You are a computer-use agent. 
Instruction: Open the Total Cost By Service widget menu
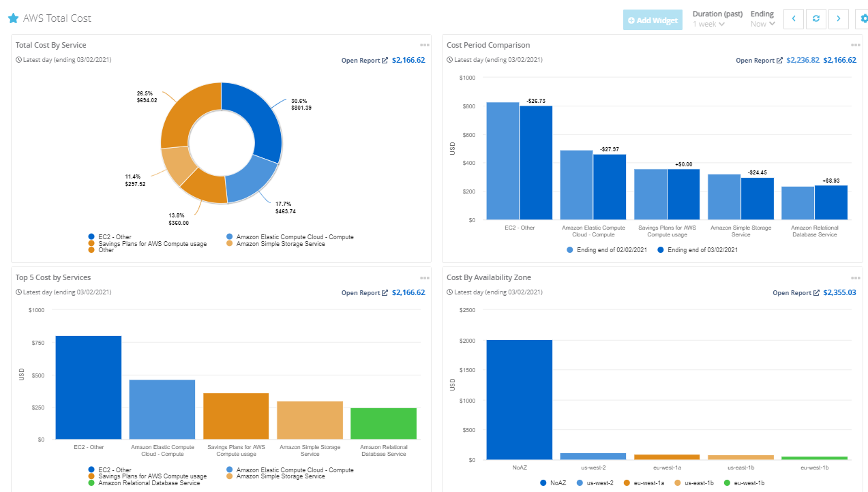[425, 45]
